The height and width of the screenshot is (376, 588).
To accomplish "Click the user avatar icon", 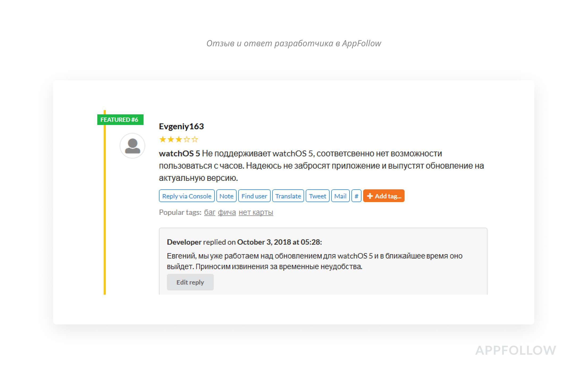I will tap(132, 146).
